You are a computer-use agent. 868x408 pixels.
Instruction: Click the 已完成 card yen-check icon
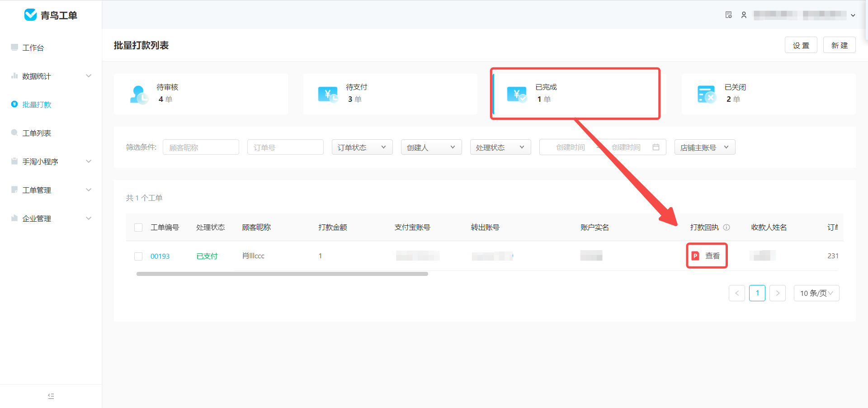pos(517,95)
